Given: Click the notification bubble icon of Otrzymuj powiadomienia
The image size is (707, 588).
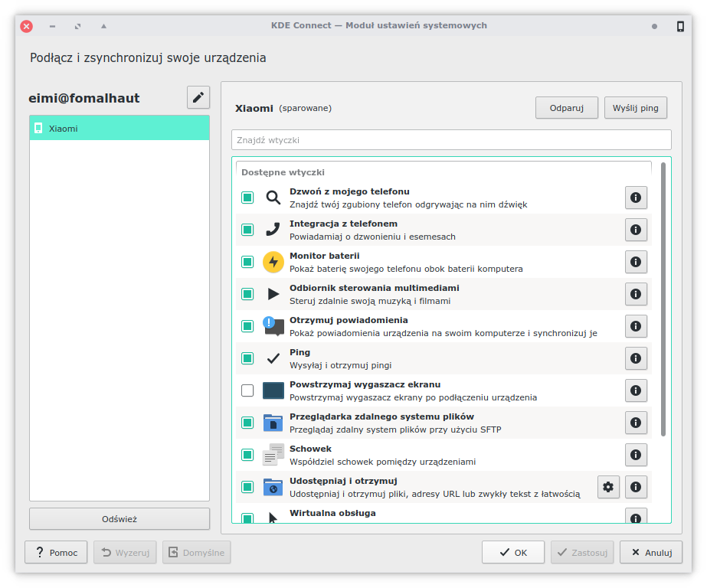Looking at the screenshot, I should [x=273, y=326].
